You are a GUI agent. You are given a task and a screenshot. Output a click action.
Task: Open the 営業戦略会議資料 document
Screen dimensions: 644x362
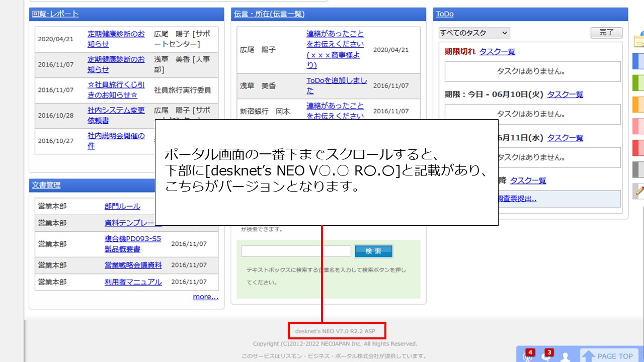click(133, 265)
